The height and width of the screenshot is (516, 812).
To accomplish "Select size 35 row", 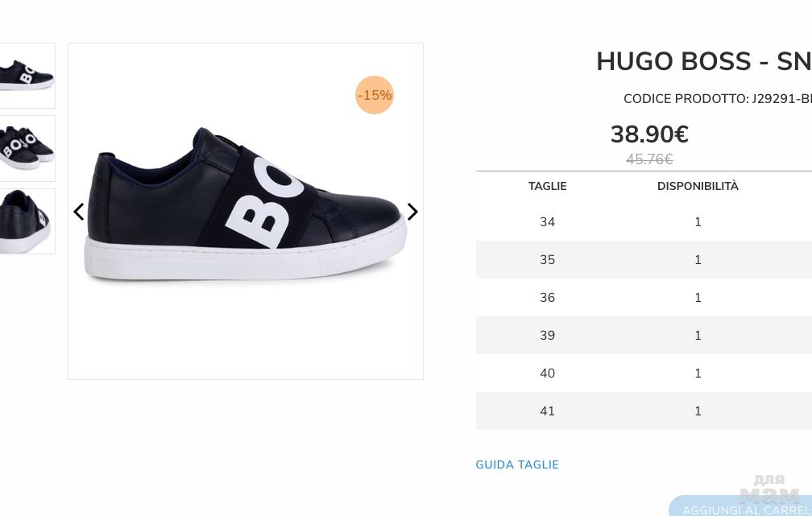I will (548, 260).
